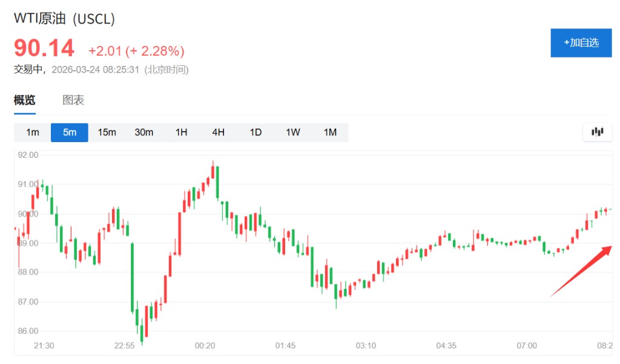Click the +2.01 (+2.28%) change text

(136, 51)
